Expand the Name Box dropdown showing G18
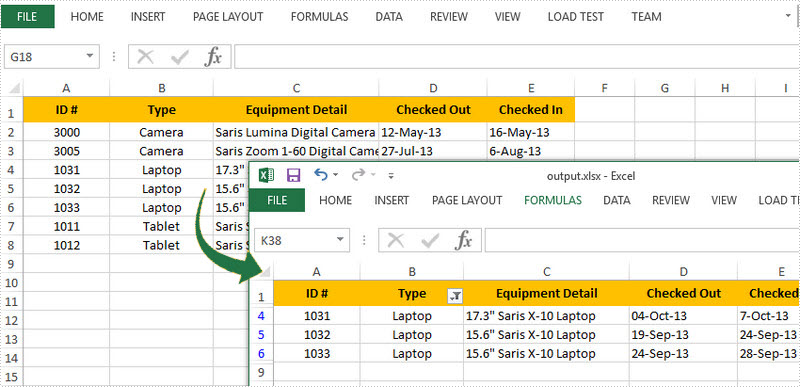Image resolution: width=800 pixels, height=387 pixels. [x=90, y=57]
